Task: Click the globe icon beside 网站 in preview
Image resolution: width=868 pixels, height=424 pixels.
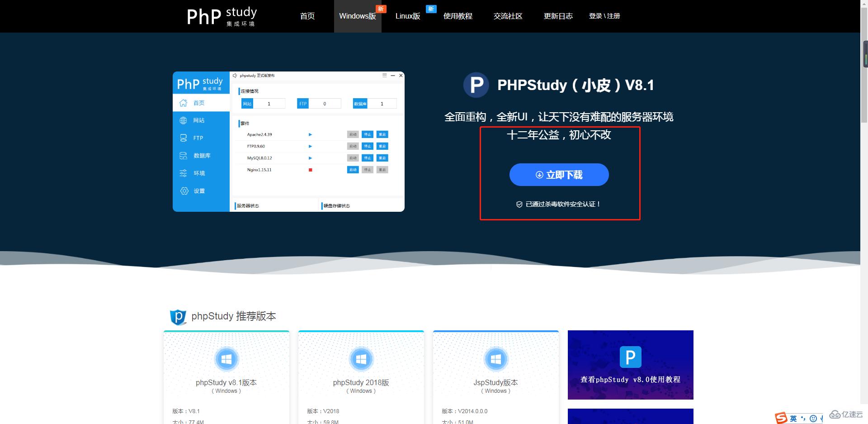Action: 183,120
